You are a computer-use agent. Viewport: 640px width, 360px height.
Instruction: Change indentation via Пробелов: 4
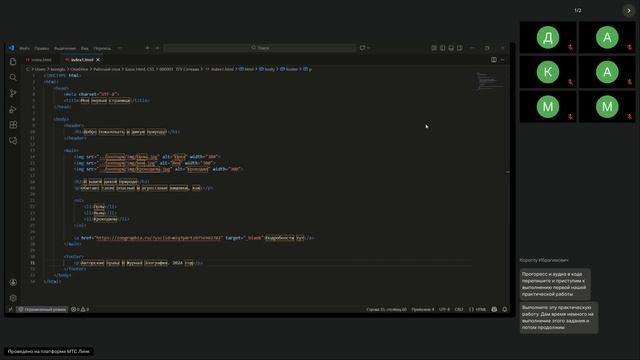click(423, 309)
